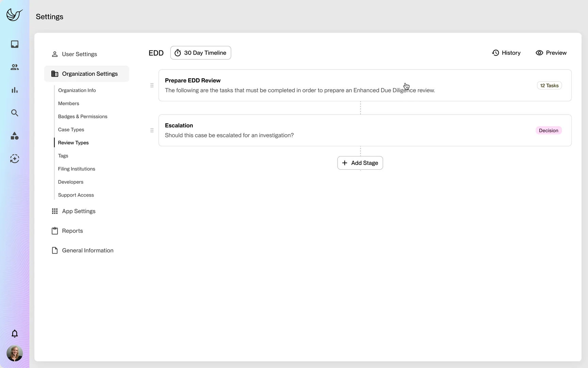
Task: Click the 30 Day Timeline button
Action: point(201,53)
